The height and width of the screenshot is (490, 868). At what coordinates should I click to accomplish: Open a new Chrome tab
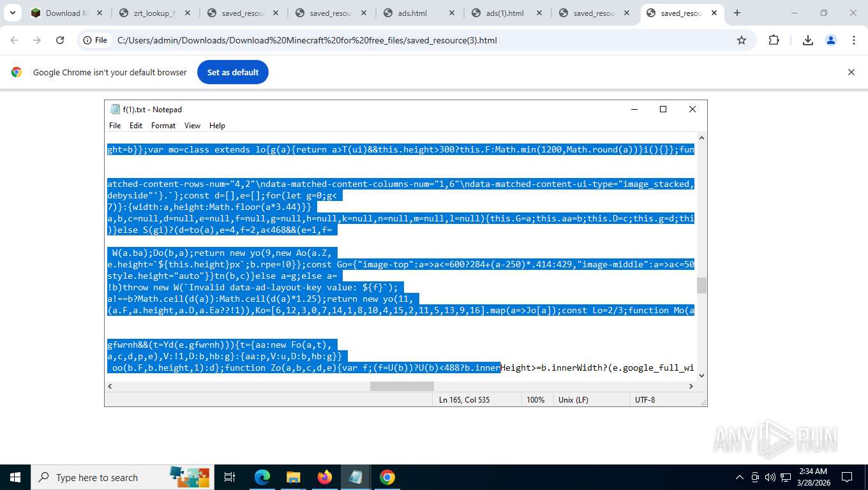click(x=737, y=13)
